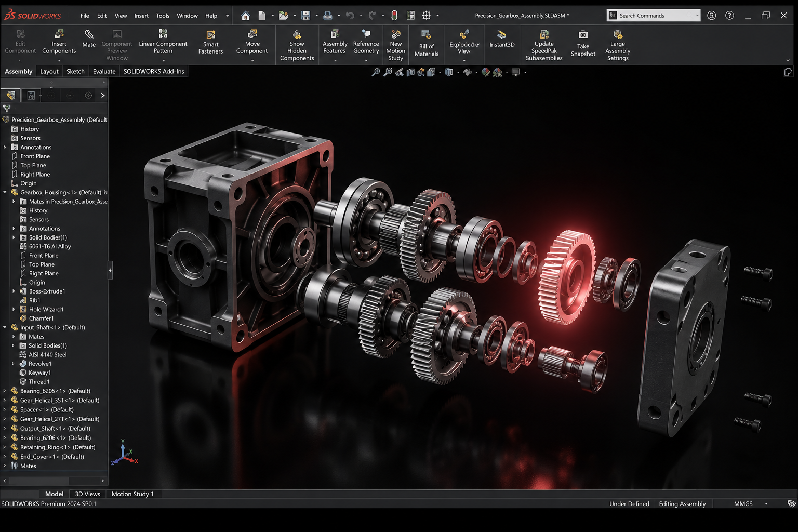Open the Bill of Materials tool

point(426,43)
